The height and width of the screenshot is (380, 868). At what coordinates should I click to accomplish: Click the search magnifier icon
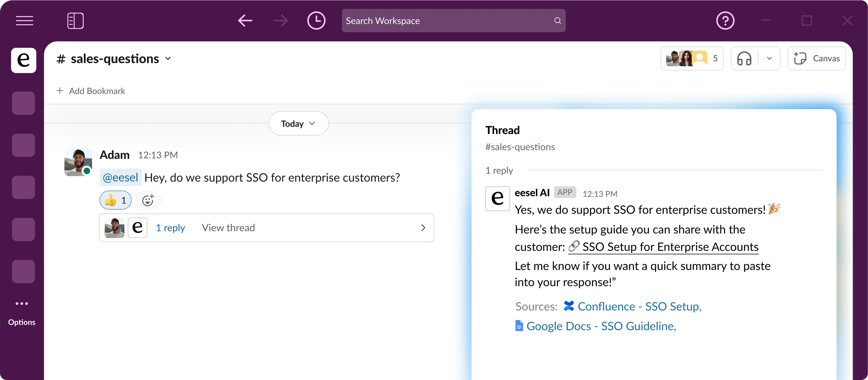pyautogui.click(x=558, y=21)
